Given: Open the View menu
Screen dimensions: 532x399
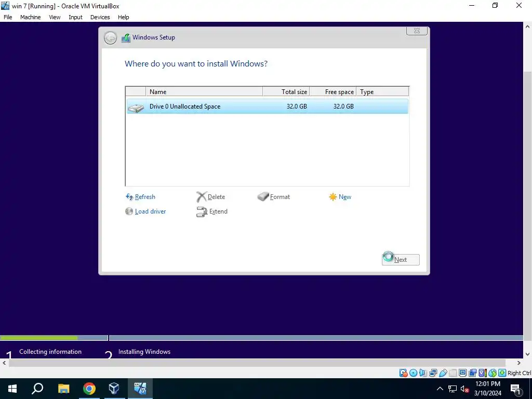Looking at the screenshot, I should pos(55,17).
